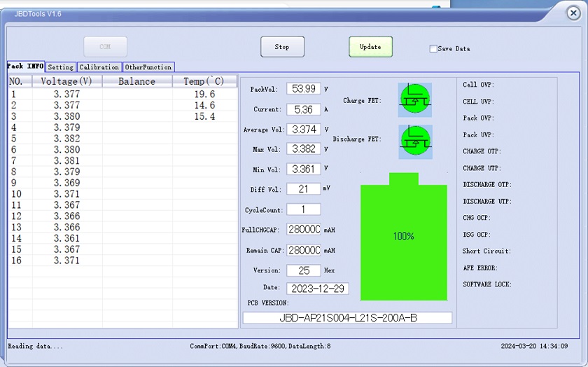This screenshot has height=367, width=588.
Task: Click the DSG OCP status label
Action: click(477, 235)
